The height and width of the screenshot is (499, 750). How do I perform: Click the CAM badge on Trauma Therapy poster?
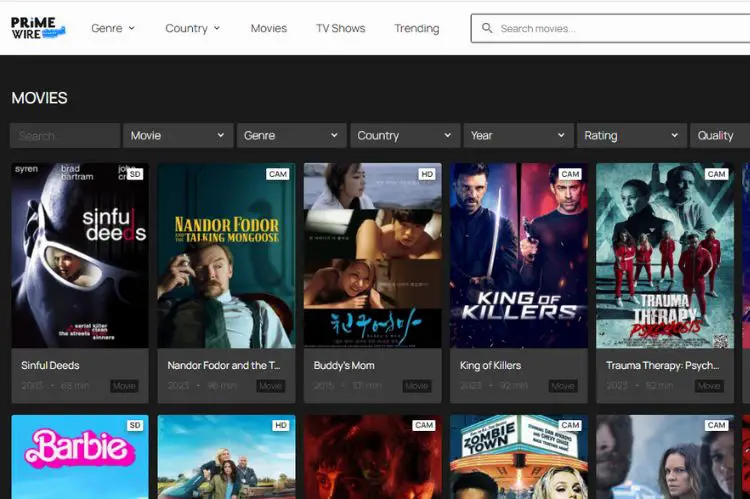pos(716,174)
